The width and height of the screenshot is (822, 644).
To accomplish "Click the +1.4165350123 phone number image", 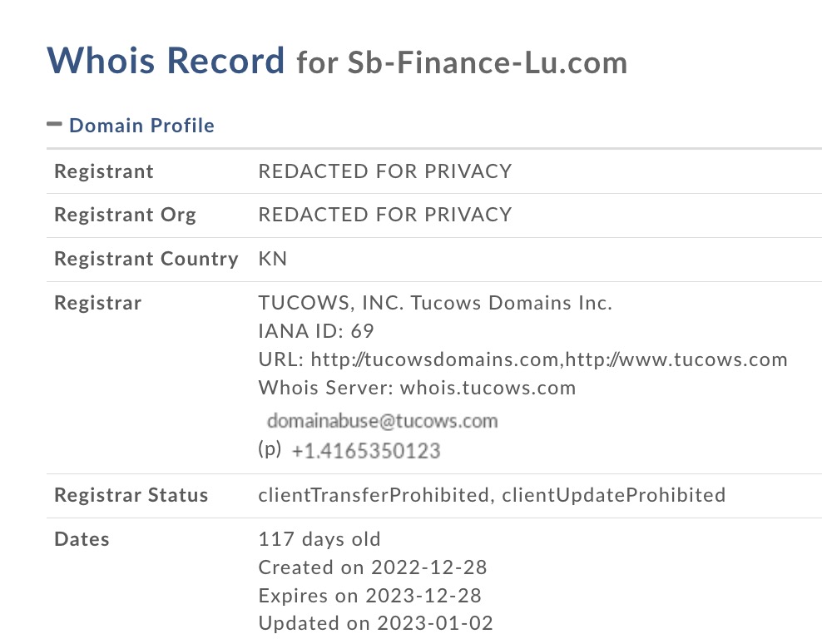I will pos(366,451).
